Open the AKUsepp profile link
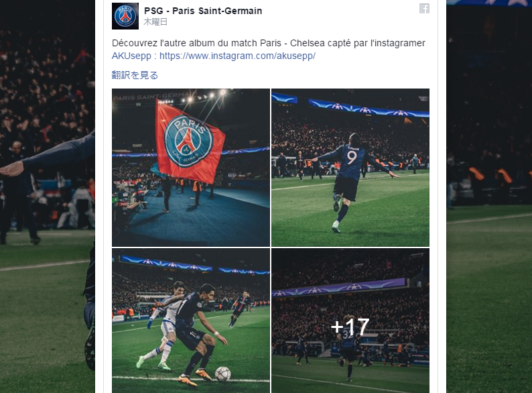The image size is (532, 393). (131, 56)
